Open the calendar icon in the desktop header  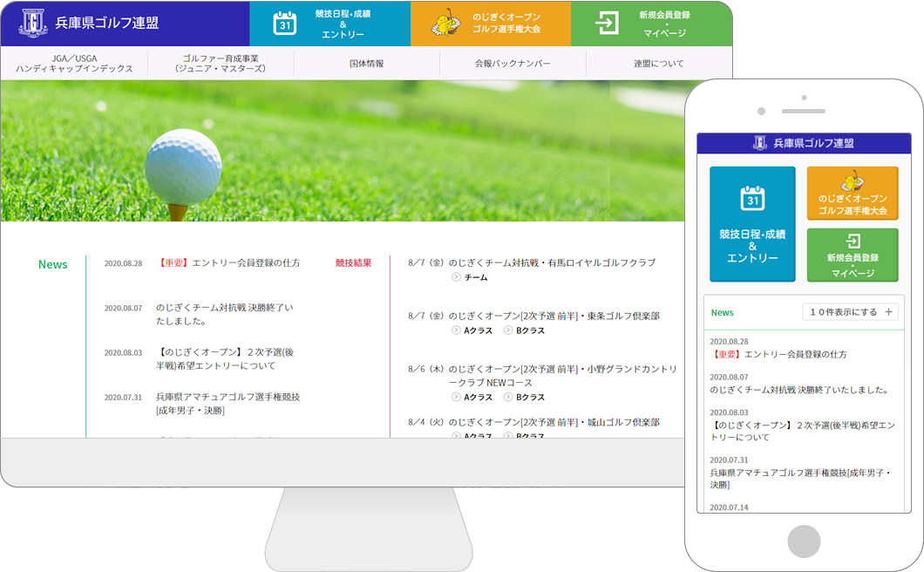(285, 24)
